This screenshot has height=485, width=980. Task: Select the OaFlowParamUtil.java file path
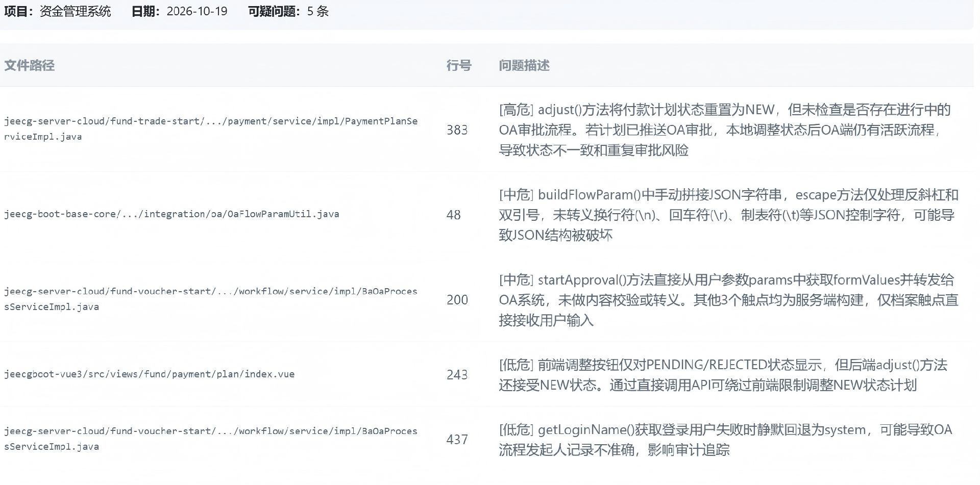pos(171,214)
